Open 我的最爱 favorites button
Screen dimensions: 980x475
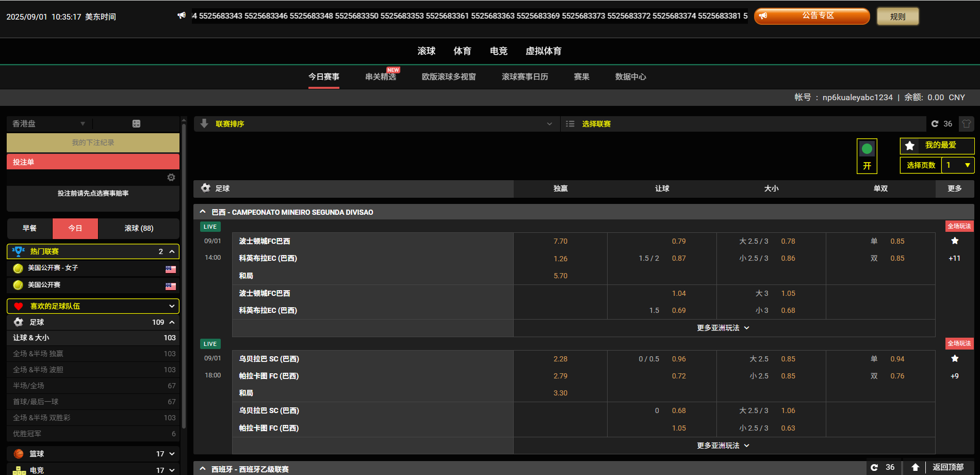point(937,146)
